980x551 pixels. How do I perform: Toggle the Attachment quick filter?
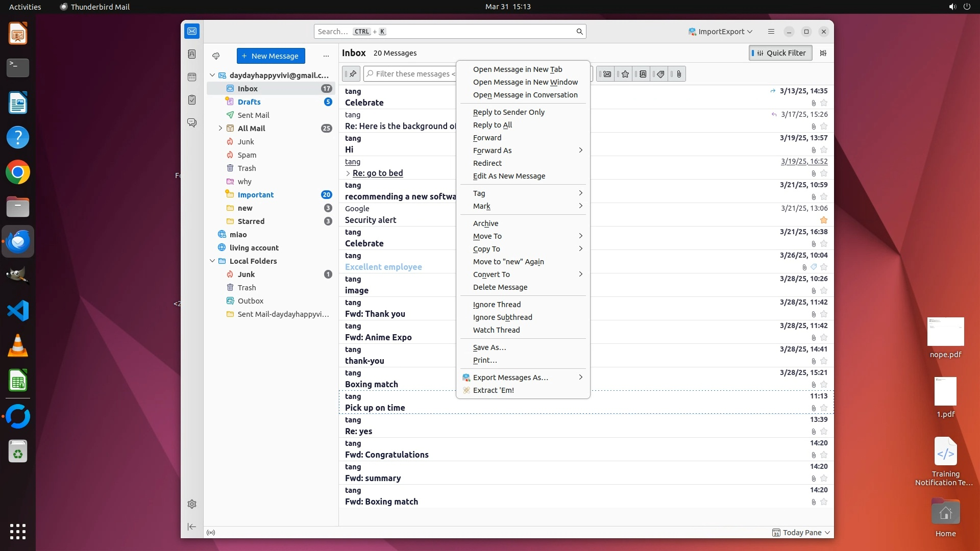[x=679, y=74]
